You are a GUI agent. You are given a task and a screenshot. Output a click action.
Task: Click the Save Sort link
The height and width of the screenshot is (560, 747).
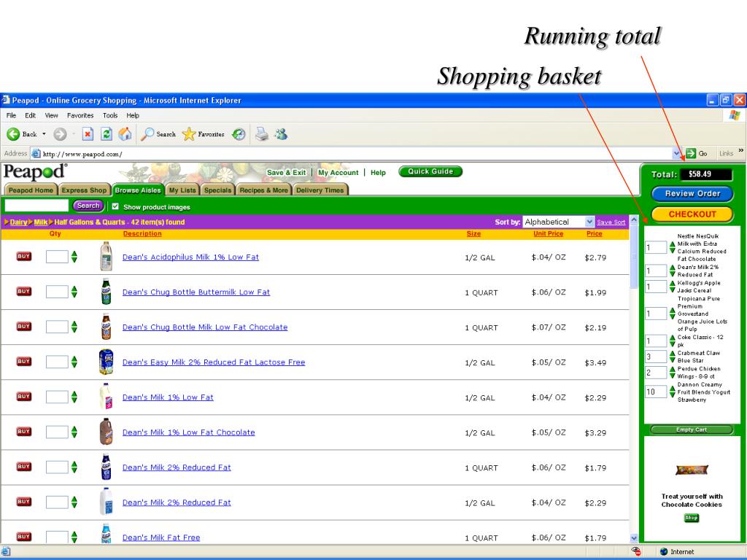611,222
